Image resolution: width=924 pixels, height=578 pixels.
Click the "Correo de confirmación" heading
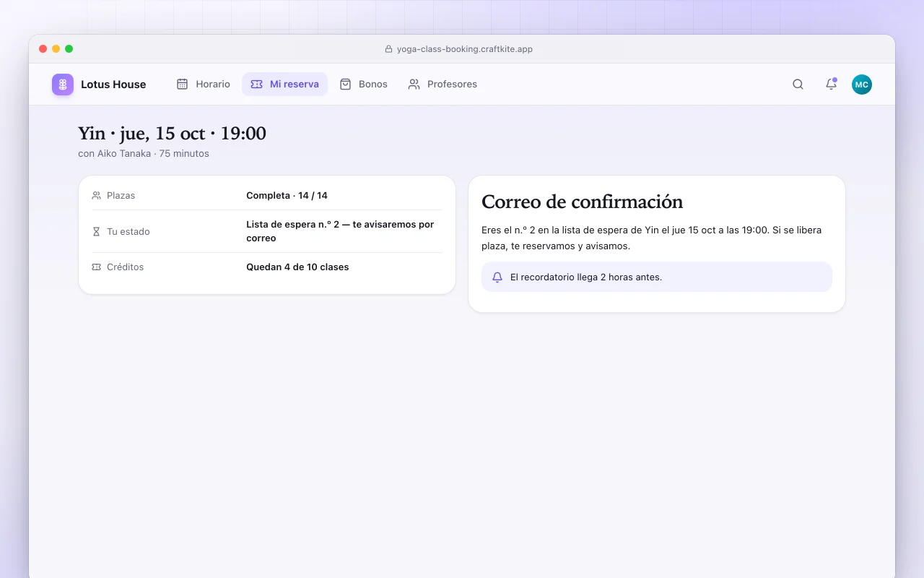(582, 202)
